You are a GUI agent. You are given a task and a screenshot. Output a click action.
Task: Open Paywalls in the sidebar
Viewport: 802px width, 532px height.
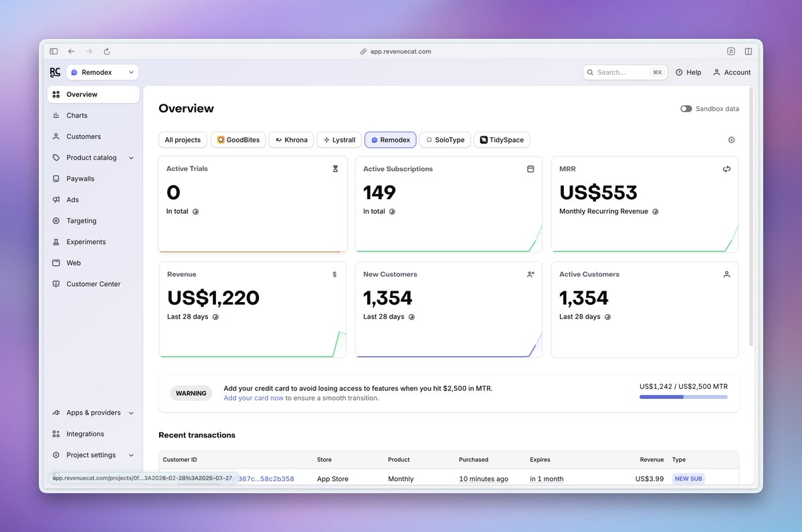93,179
